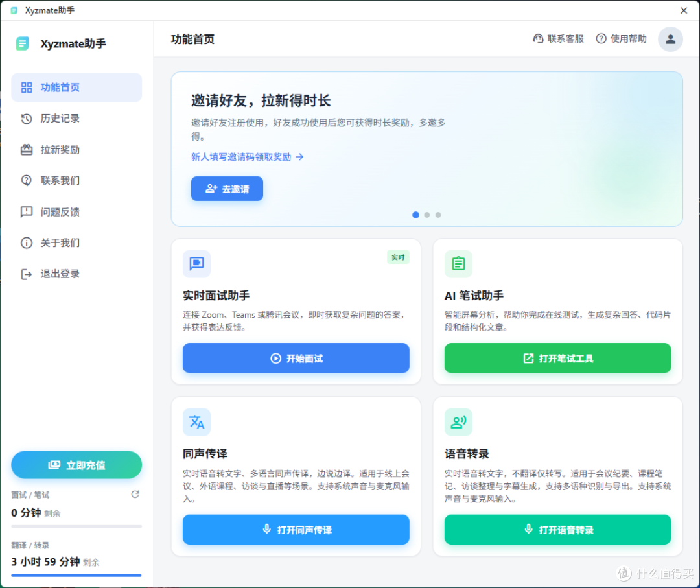Viewport: 700px width, 588px height.
Task: Click the AI 笔试助手 clipboard icon
Action: 458,263
